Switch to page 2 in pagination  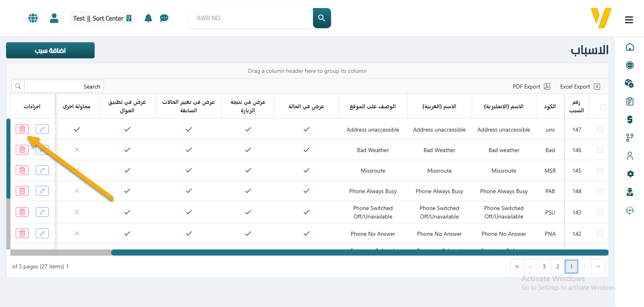(x=557, y=266)
